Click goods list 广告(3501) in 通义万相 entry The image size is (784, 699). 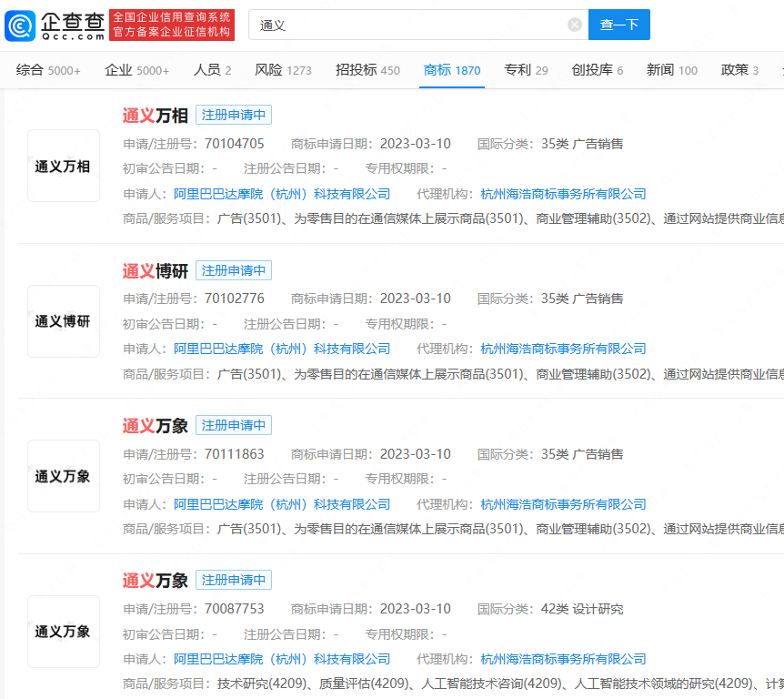[x=500, y=218]
